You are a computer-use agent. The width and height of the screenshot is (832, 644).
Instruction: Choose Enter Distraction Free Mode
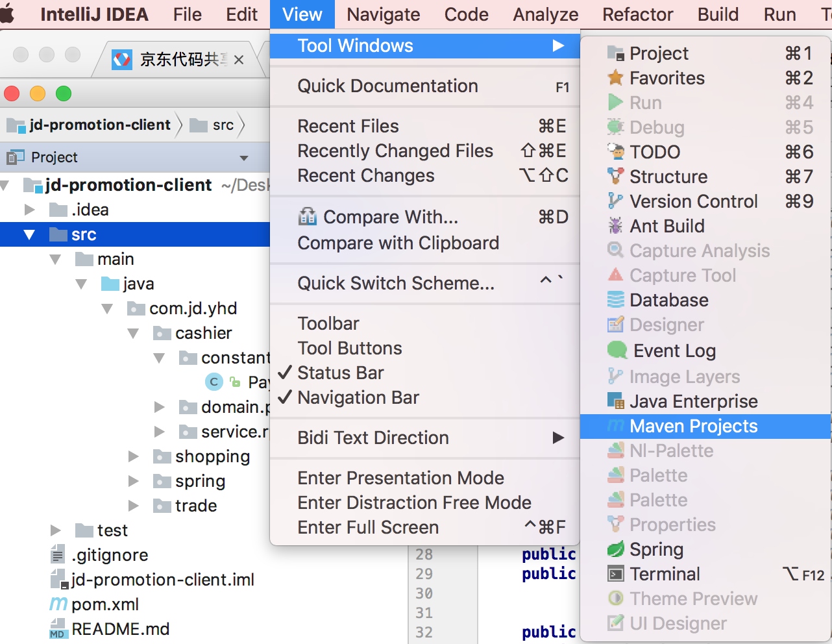pyautogui.click(x=424, y=502)
